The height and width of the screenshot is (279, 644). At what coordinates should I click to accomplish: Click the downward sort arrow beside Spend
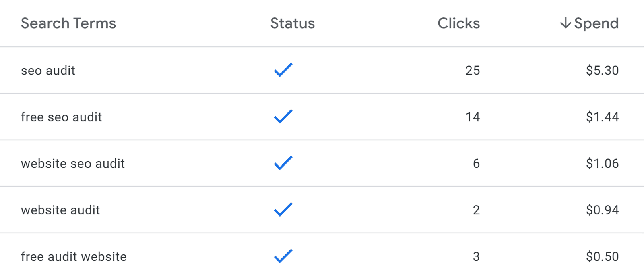point(565,23)
